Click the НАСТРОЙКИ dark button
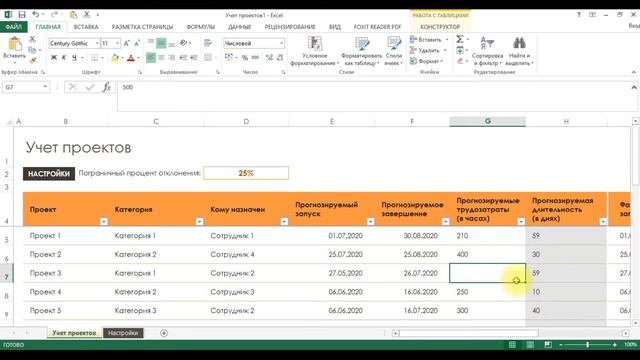The width and height of the screenshot is (640, 360). point(49,173)
